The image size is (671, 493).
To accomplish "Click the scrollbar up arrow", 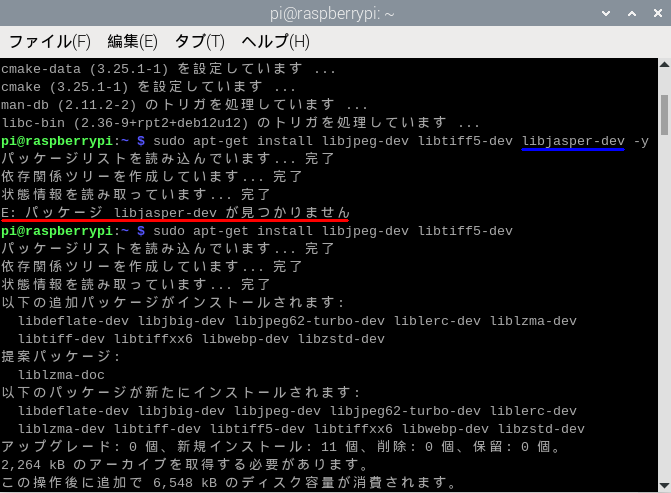I will coord(664,65).
